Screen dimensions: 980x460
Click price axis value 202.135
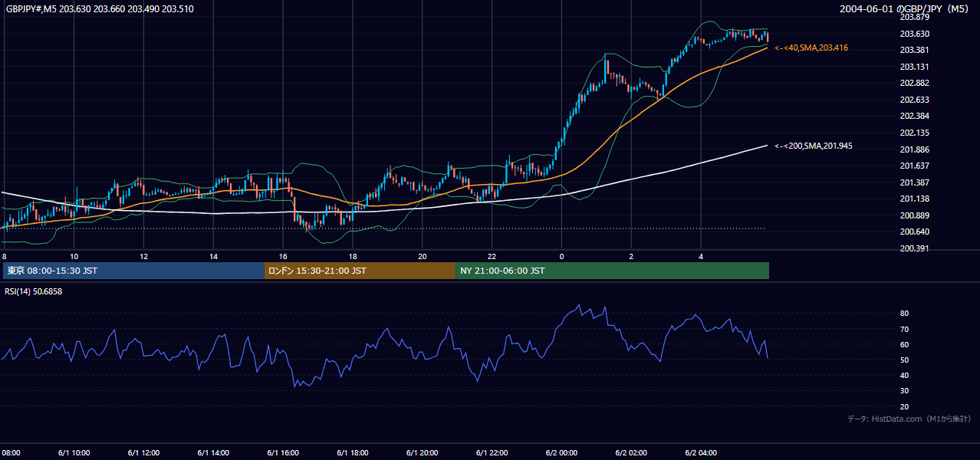click(914, 133)
